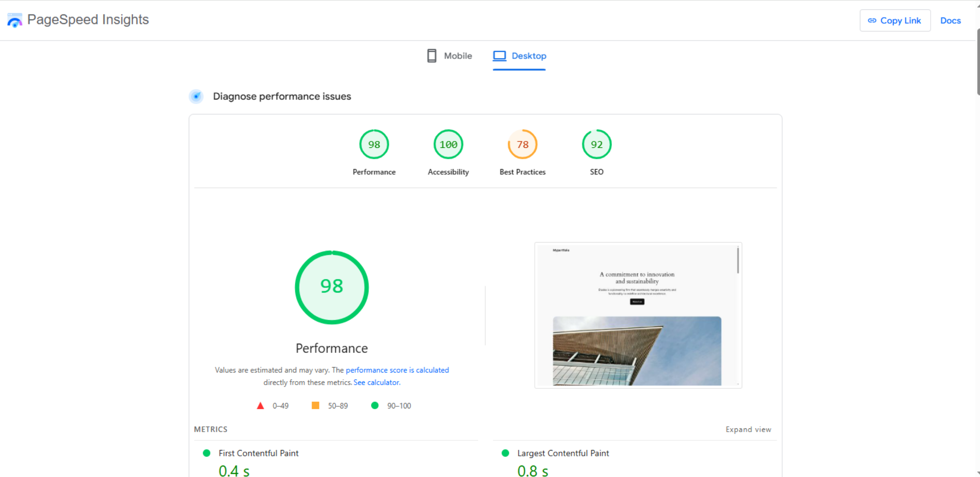The image size is (980, 477).
Task: Click Expand view for metrics
Action: click(x=748, y=429)
